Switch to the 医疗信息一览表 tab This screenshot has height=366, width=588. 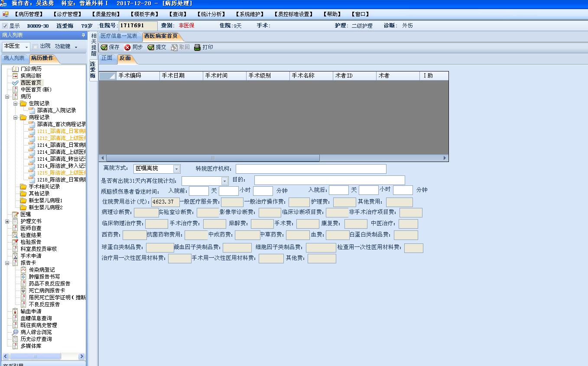pos(120,36)
